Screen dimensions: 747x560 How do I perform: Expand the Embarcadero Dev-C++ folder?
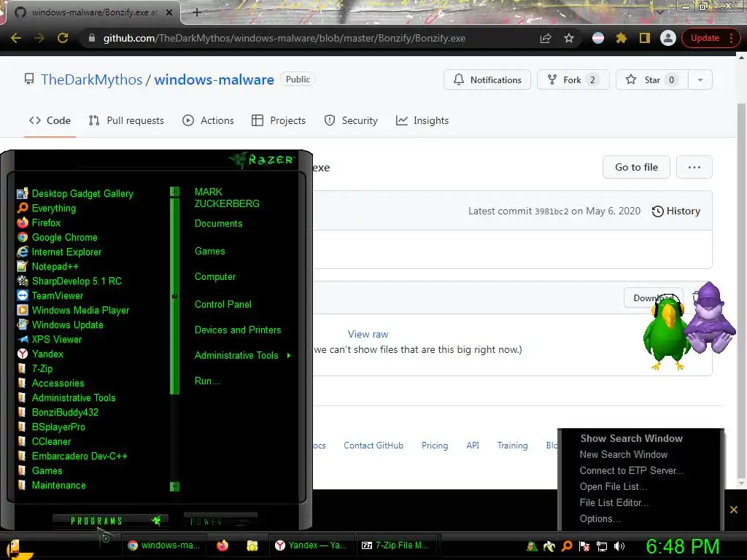[72, 456]
